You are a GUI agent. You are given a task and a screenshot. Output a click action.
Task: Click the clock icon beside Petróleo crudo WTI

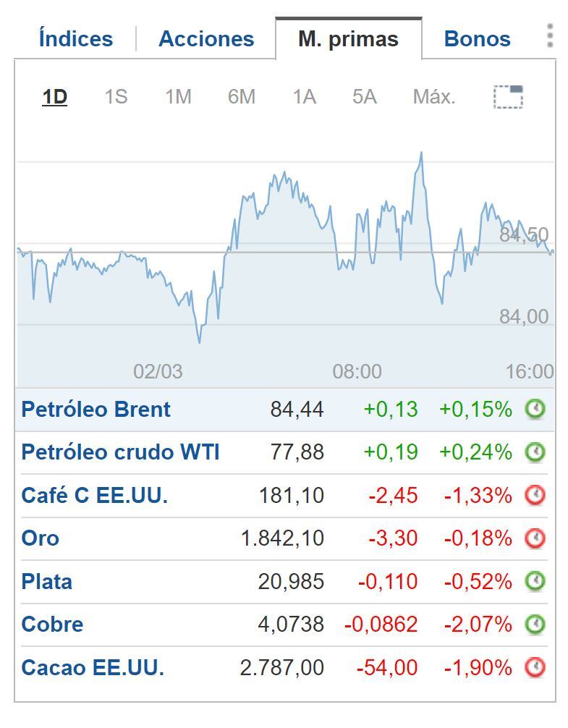click(535, 452)
